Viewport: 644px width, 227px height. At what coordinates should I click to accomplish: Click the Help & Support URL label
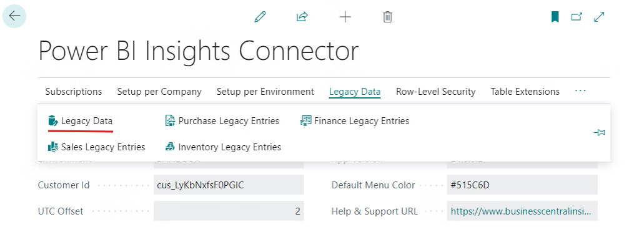(x=375, y=211)
